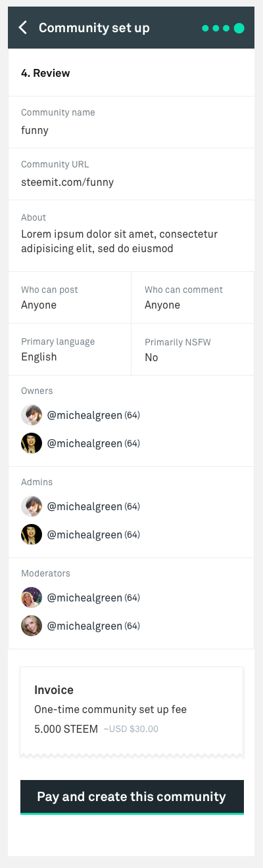
Task: Select the second progress step dot
Action: pos(216,28)
